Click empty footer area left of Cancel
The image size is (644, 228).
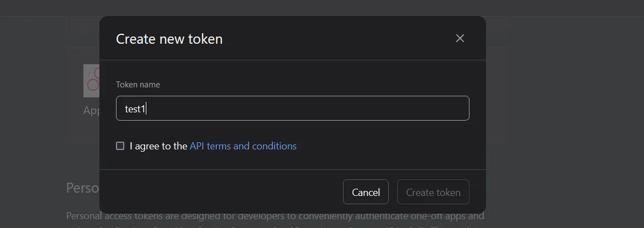222,192
